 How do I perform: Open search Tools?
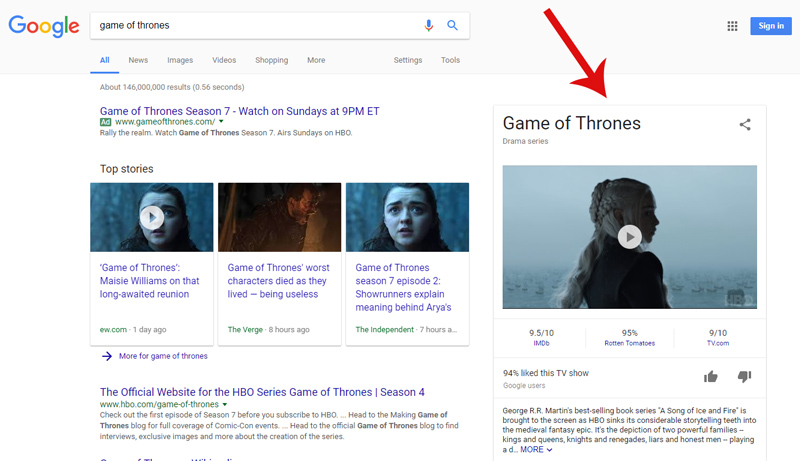coord(451,60)
